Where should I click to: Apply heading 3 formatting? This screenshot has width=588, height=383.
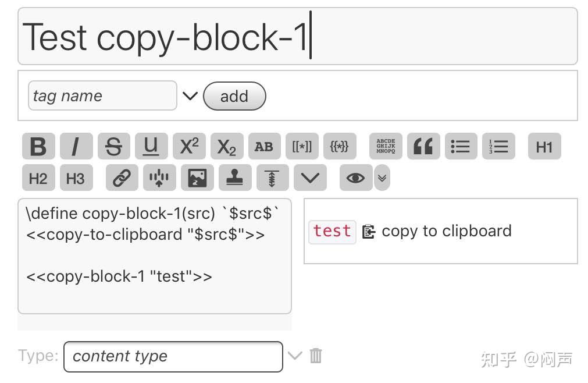76,178
